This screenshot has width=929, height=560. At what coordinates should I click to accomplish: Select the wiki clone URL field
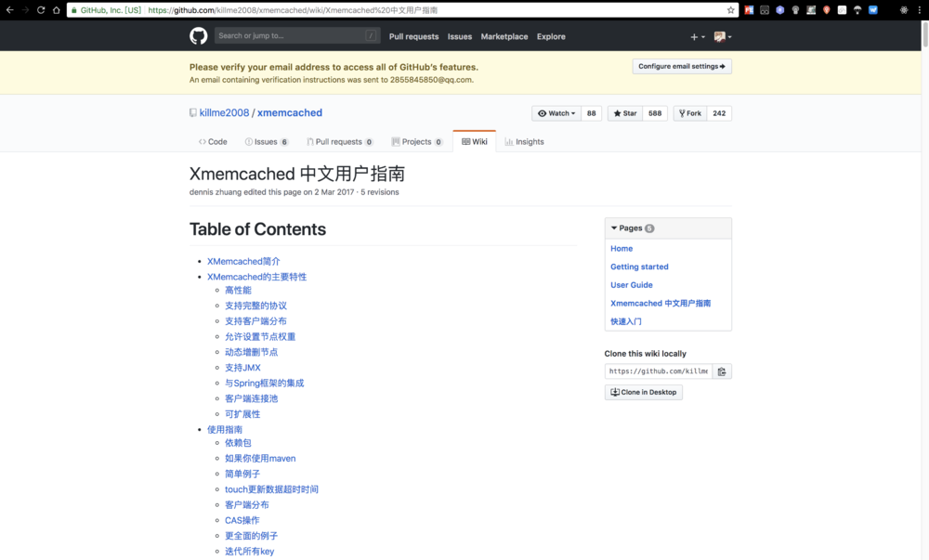[659, 371]
